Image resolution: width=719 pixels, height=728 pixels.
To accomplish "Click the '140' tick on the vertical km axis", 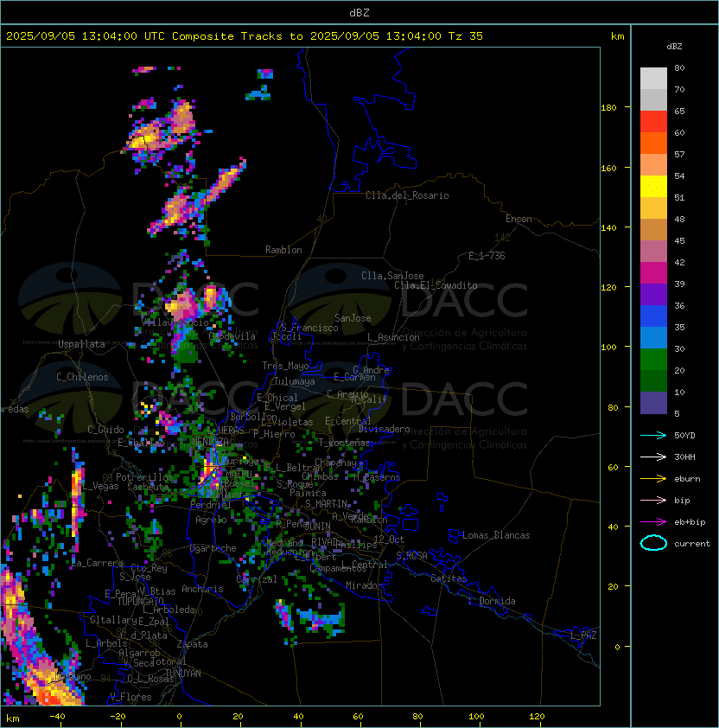I will [x=608, y=228].
